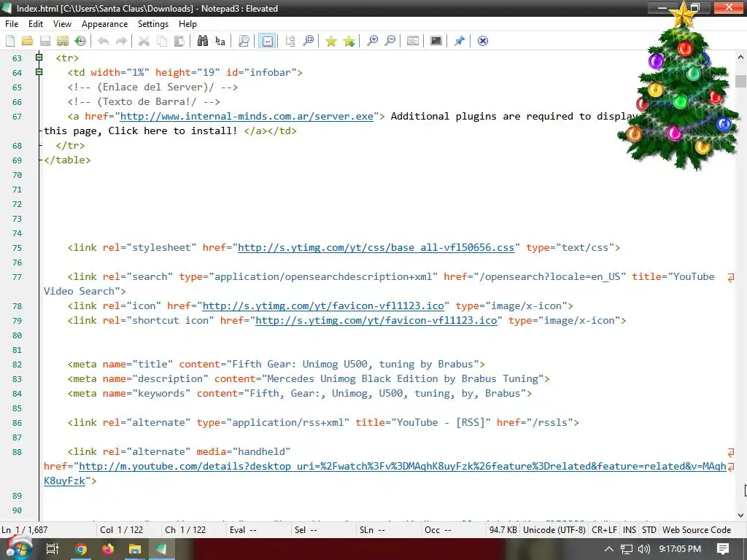This screenshot has height=560, width=747.
Task: Click the magnifier target icon beside fold lines
Action: (x=309, y=41)
